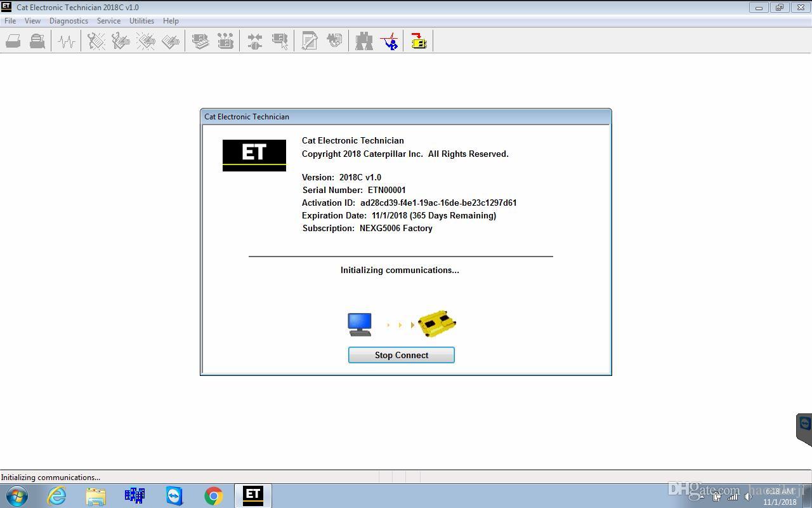Open the Configuration tool icon
This screenshot has width=812, height=508.
coord(225,42)
